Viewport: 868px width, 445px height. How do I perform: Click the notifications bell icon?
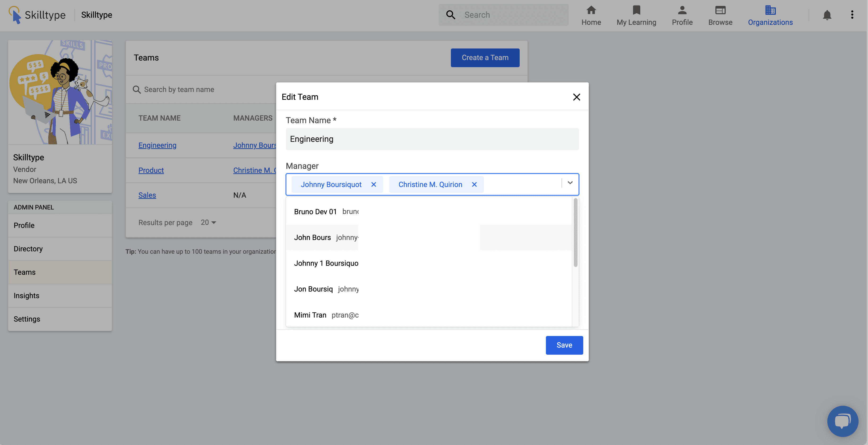(827, 15)
